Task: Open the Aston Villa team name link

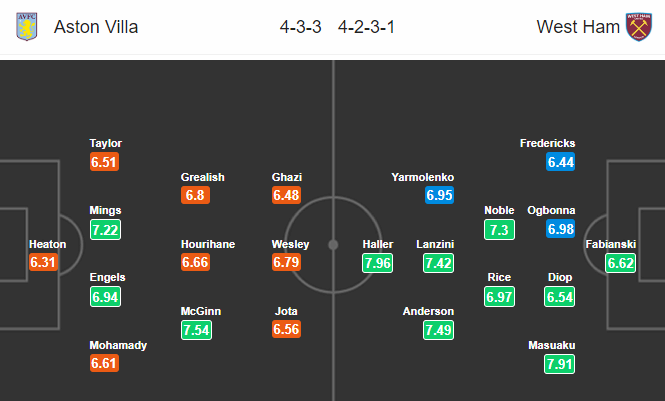Action: tap(96, 27)
